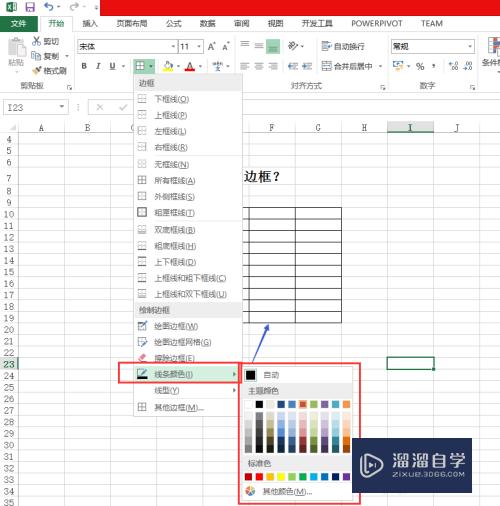Click the middle align icon
The height and width of the screenshot is (506, 500).
(x=259, y=46)
